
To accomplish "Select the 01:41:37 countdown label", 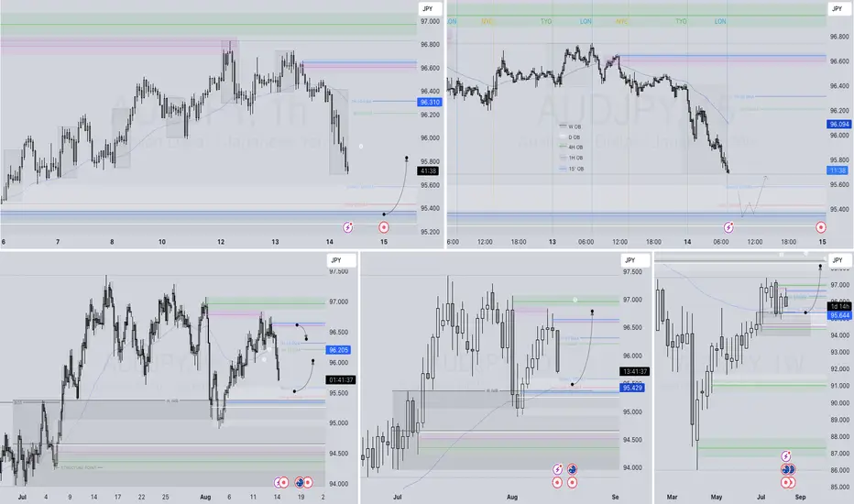I will (x=340, y=379).
